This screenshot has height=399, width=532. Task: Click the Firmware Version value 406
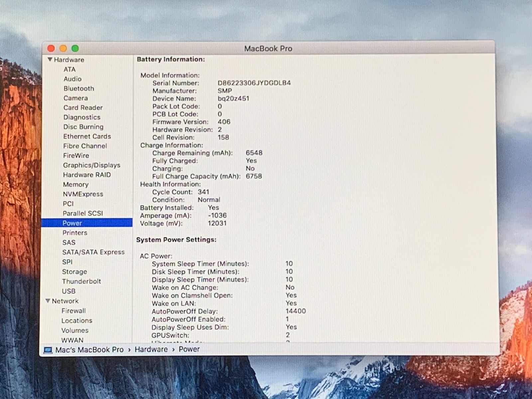[x=224, y=122]
